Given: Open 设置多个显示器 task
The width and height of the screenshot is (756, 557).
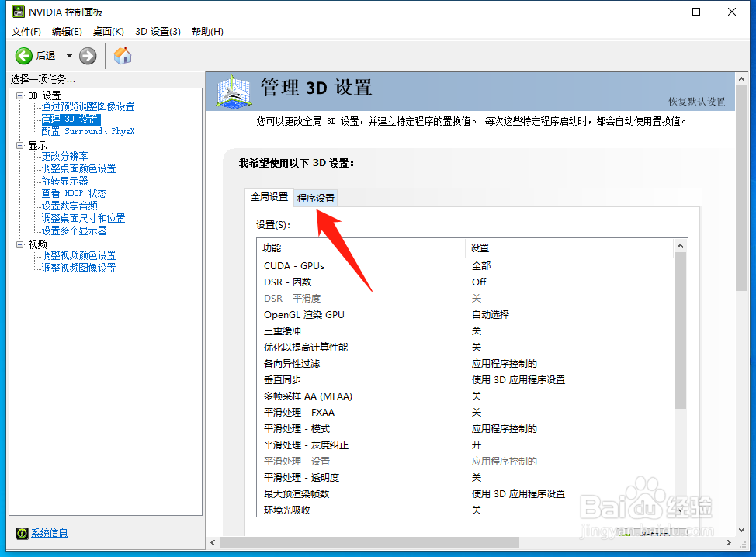Looking at the screenshot, I should click(x=74, y=231).
